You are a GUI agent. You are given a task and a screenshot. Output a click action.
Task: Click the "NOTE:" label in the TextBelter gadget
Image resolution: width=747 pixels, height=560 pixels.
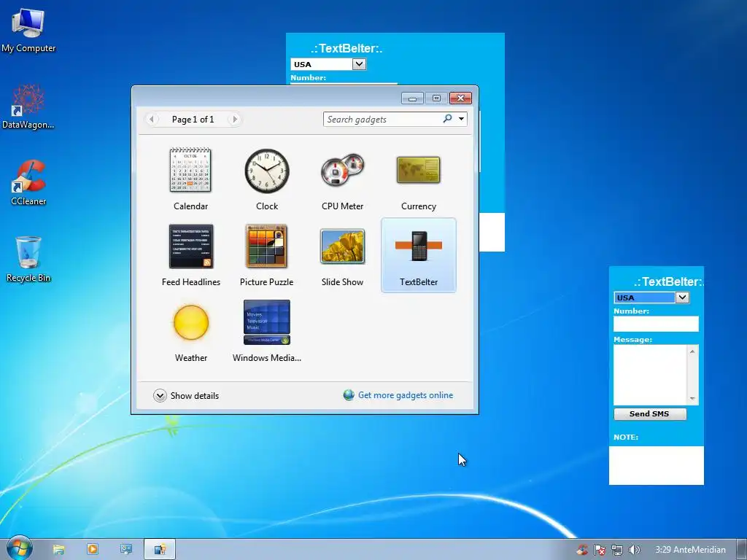click(x=626, y=437)
